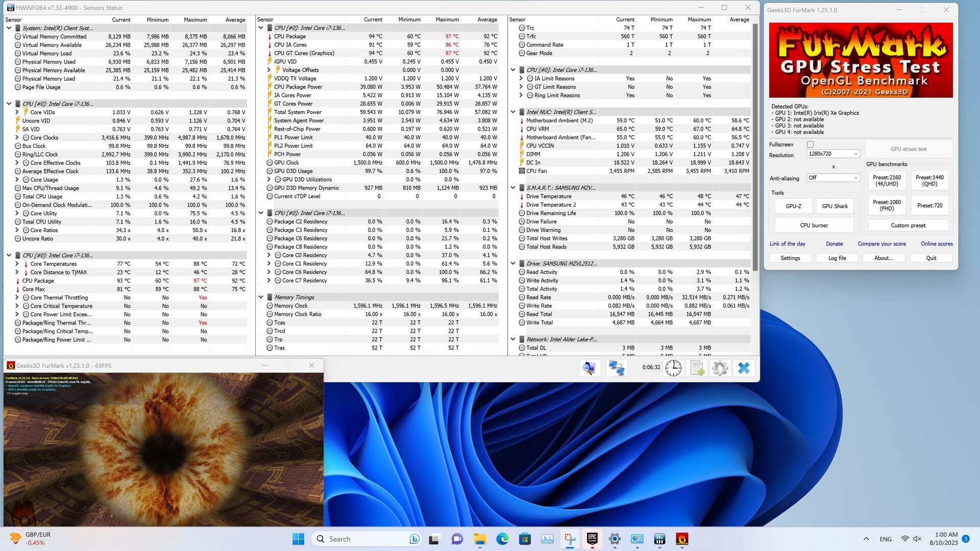Expand IA Limit Reasons row
This screenshot has height=551, width=980.
pyautogui.click(x=521, y=79)
